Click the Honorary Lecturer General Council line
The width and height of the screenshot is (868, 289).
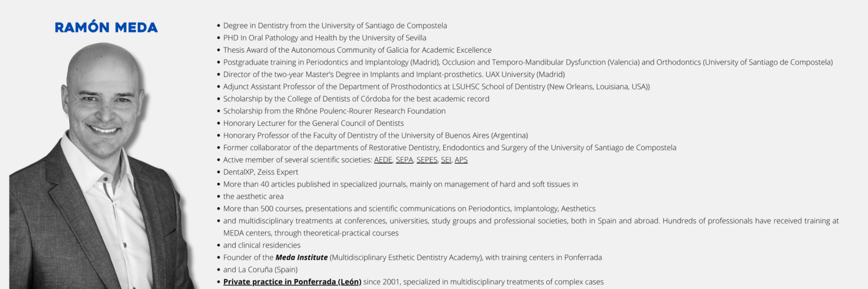[x=313, y=123]
